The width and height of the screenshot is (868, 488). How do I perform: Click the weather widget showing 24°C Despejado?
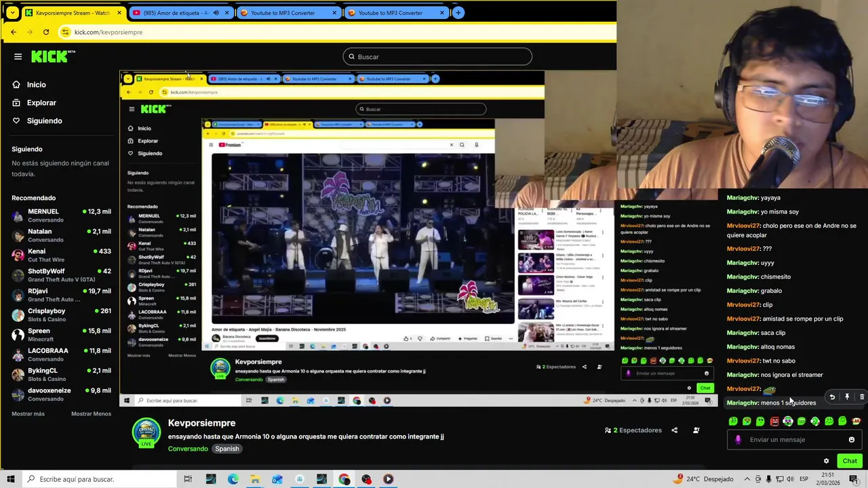[x=703, y=479]
